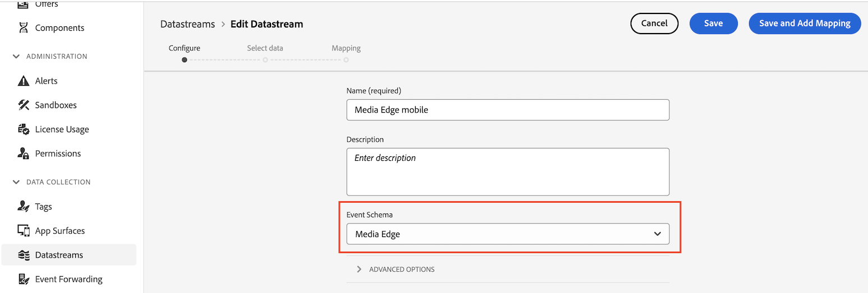Select the Sandboxes tools icon
This screenshot has width=868, height=293.
tap(23, 105)
